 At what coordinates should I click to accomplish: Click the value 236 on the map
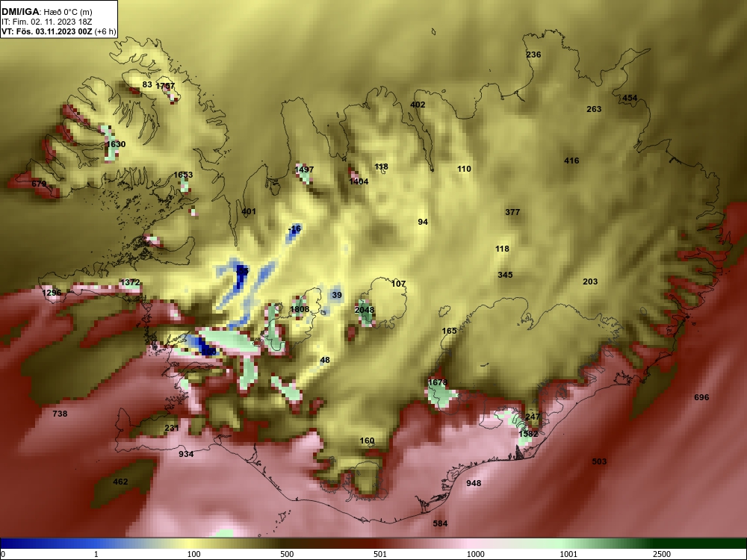pos(533,55)
